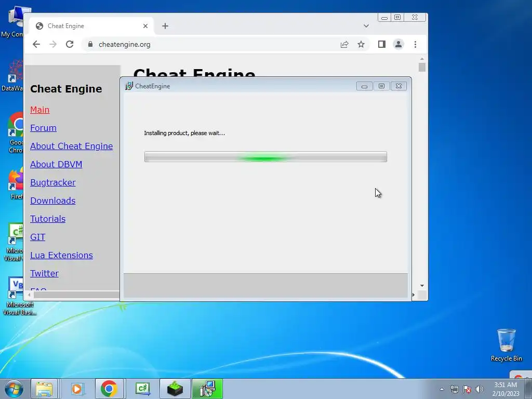This screenshot has height=399, width=532.
Task: Open the taskbar clock and date
Action: (x=506, y=389)
